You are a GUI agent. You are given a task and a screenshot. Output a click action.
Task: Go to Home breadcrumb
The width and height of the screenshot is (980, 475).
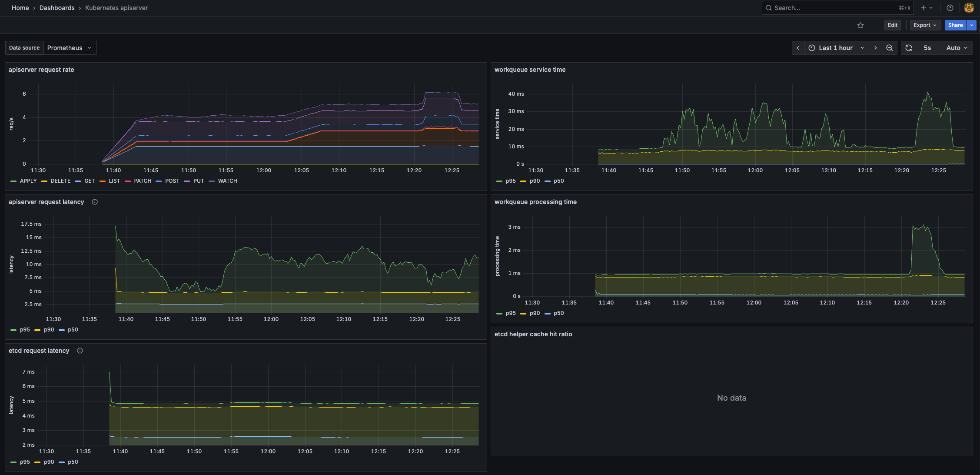pyautogui.click(x=20, y=8)
